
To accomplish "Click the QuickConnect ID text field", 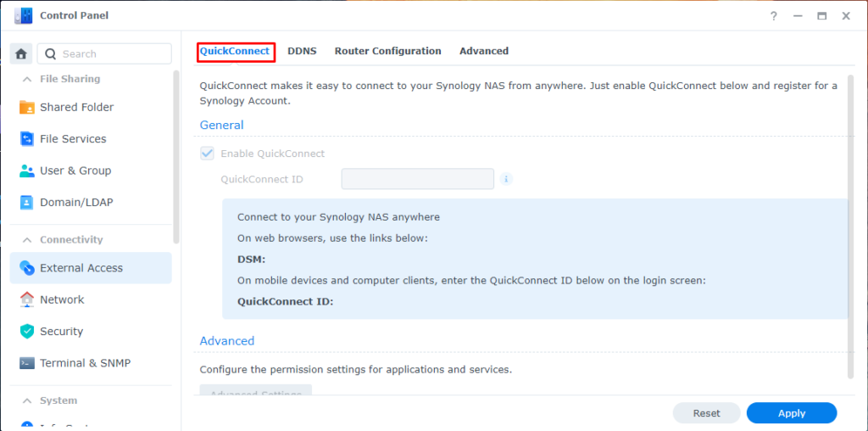I will (x=417, y=179).
